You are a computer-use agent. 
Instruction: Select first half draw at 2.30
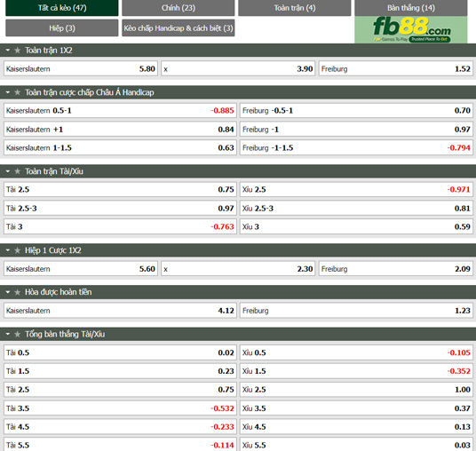click(x=238, y=269)
